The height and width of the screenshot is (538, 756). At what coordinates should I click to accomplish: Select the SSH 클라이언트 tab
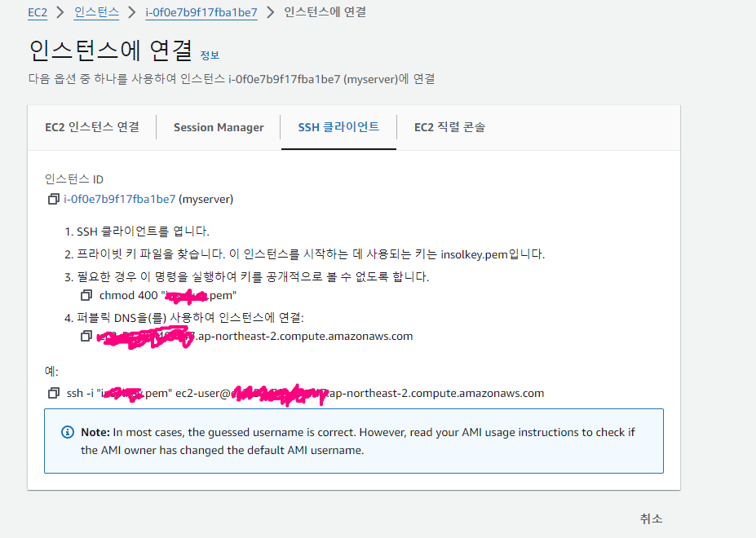point(338,127)
